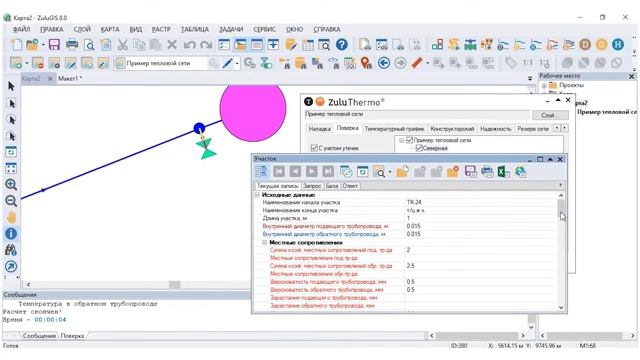The image size is (640, 360).
Task: Click the Undo arrow icon
Action: click(189, 44)
